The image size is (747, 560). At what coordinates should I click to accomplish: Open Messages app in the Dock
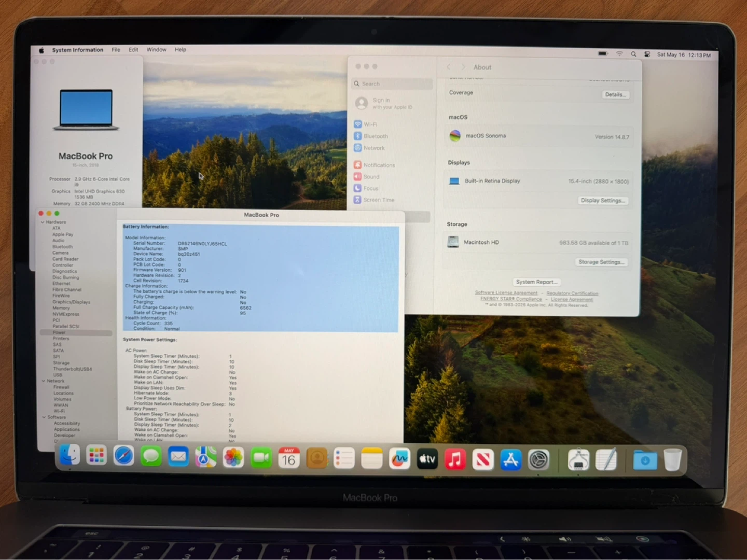151,457
